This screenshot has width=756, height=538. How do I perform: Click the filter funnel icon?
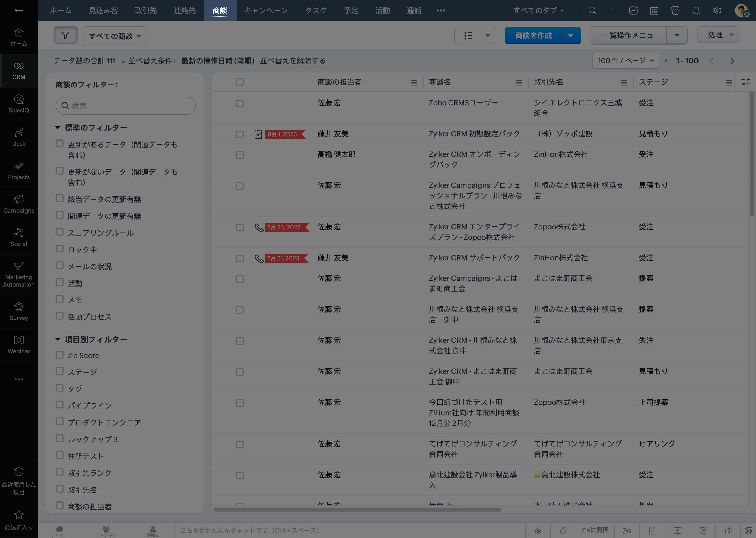pos(65,35)
